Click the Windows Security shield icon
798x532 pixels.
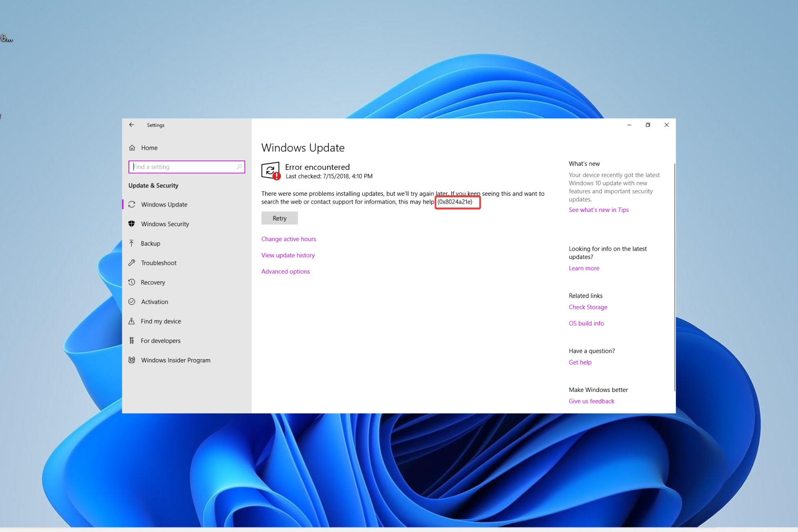click(132, 224)
